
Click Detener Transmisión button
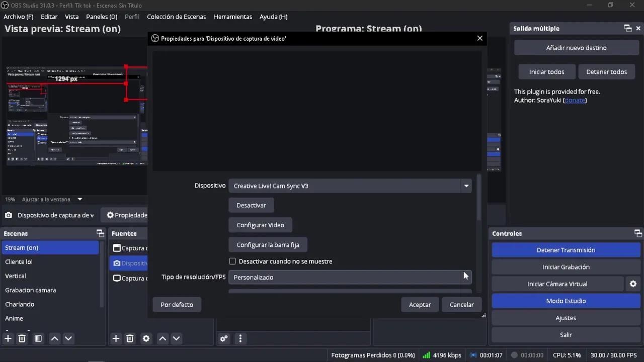pyautogui.click(x=566, y=250)
